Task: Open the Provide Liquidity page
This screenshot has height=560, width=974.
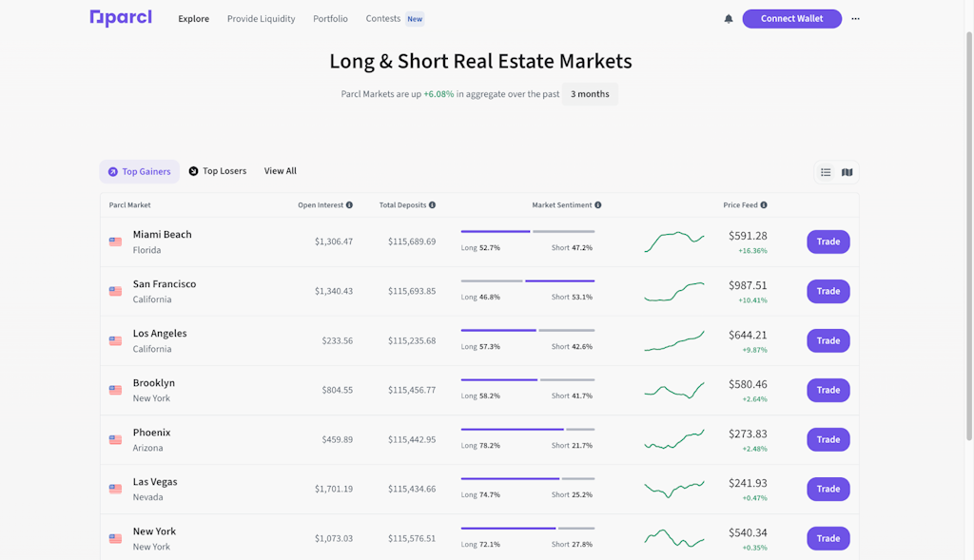Action: click(261, 19)
